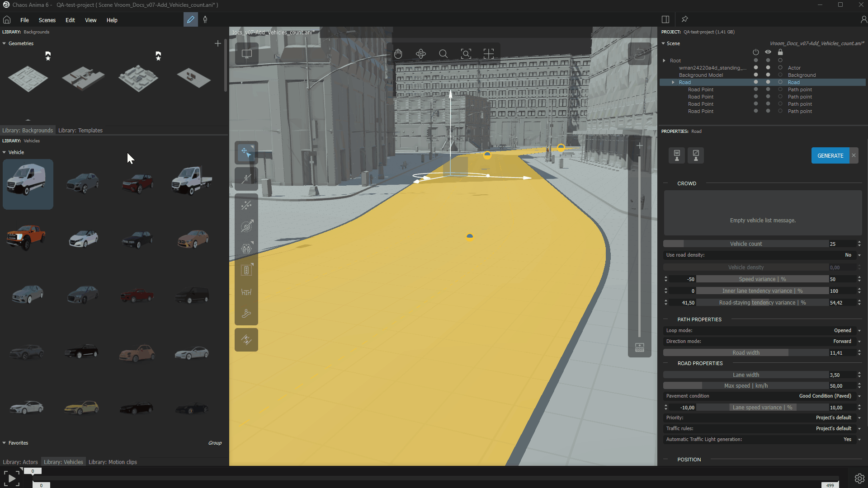Expand the Road tree node arrow

pos(673,82)
